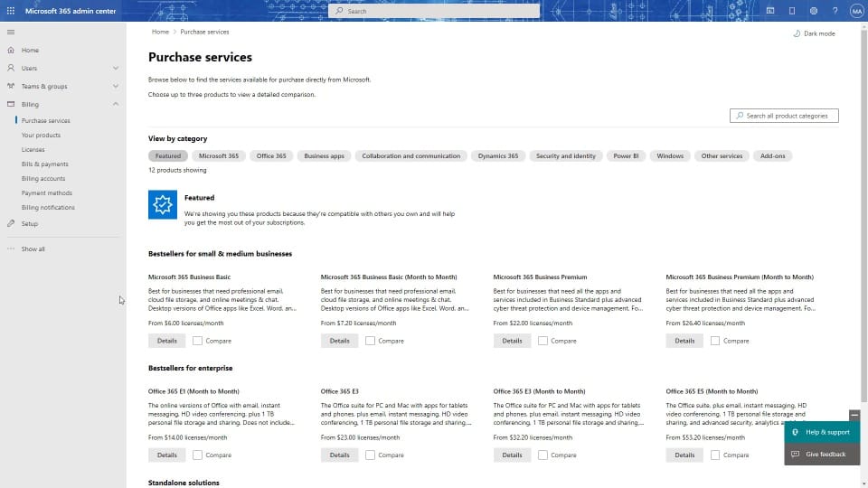Screen dimensions: 868x488
Task: Open the MA account avatar menu
Action: pos(856,11)
